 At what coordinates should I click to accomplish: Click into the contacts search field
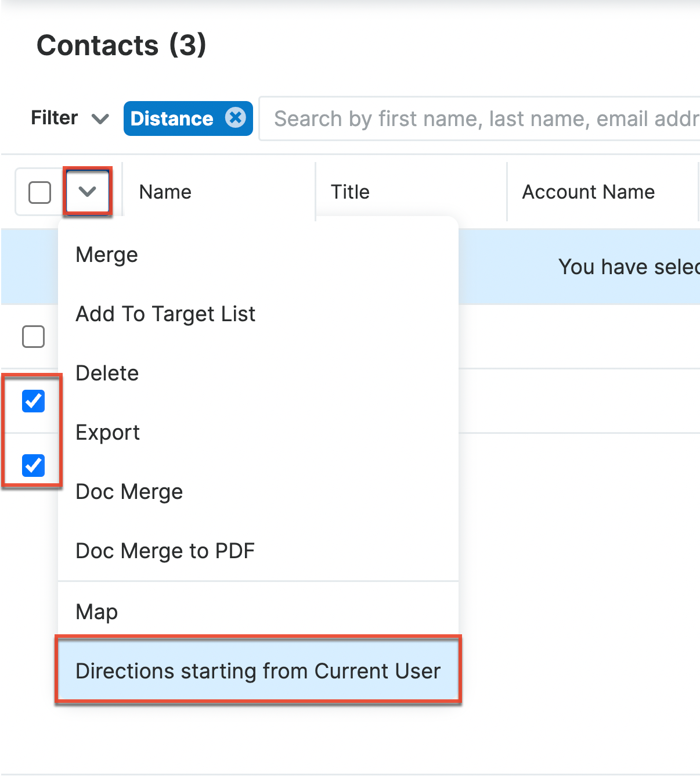[x=482, y=118]
